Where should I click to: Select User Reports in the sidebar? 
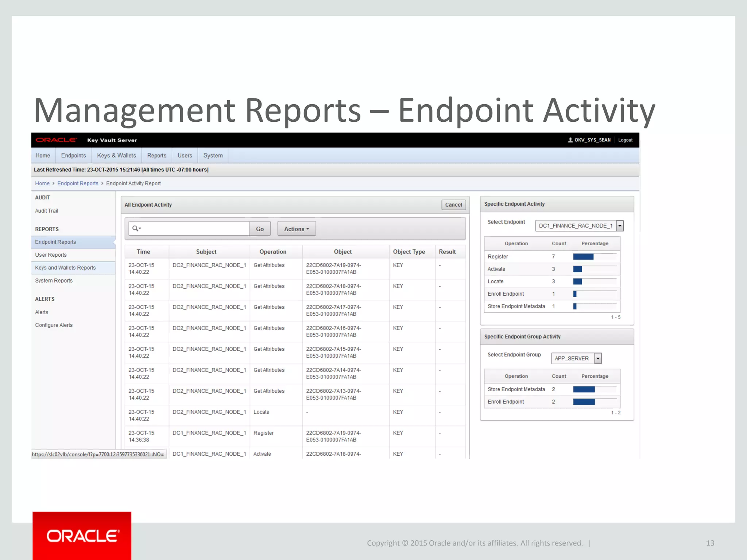(51, 255)
